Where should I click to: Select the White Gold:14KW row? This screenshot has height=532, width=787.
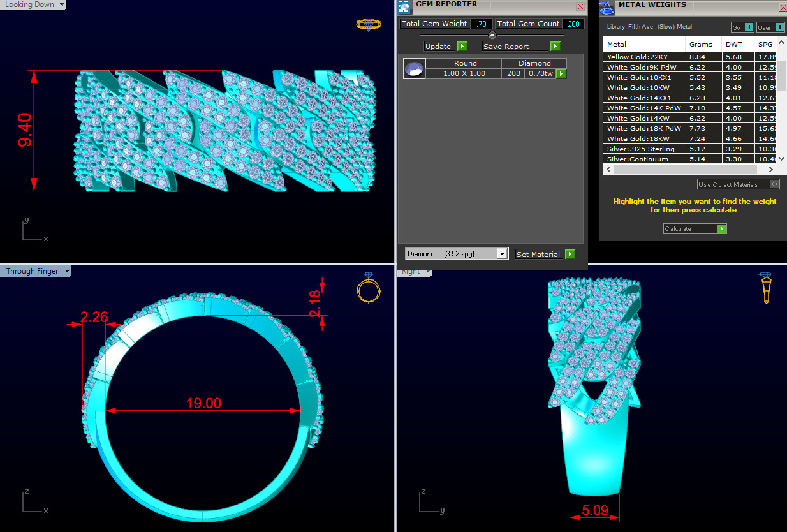pos(690,118)
